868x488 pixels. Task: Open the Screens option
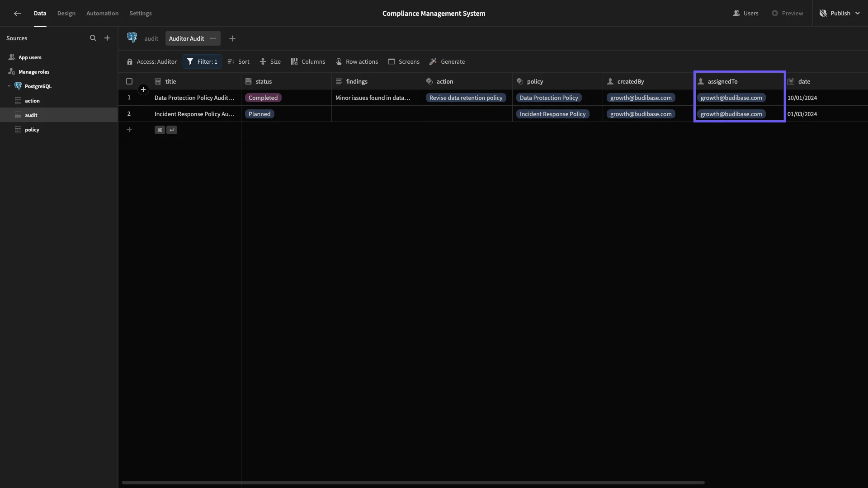pos(404,62)
